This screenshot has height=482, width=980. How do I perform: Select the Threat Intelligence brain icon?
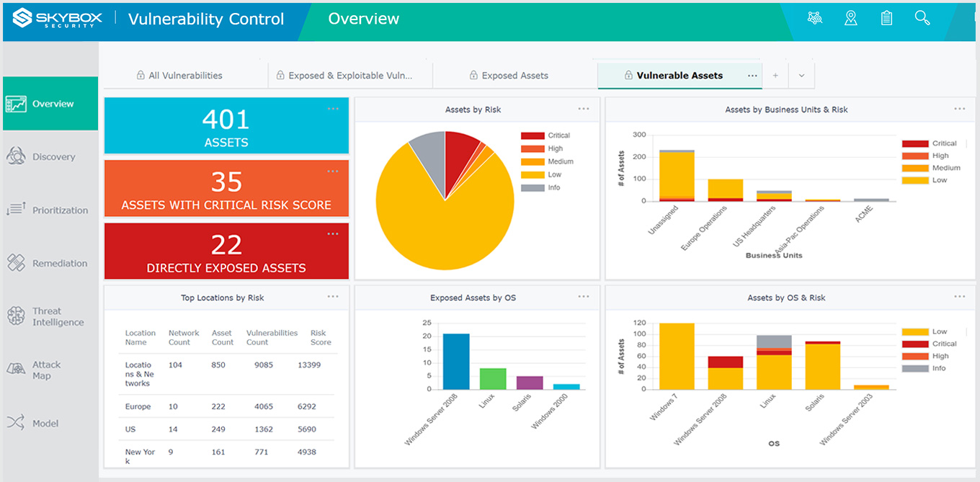pos(16,316)
